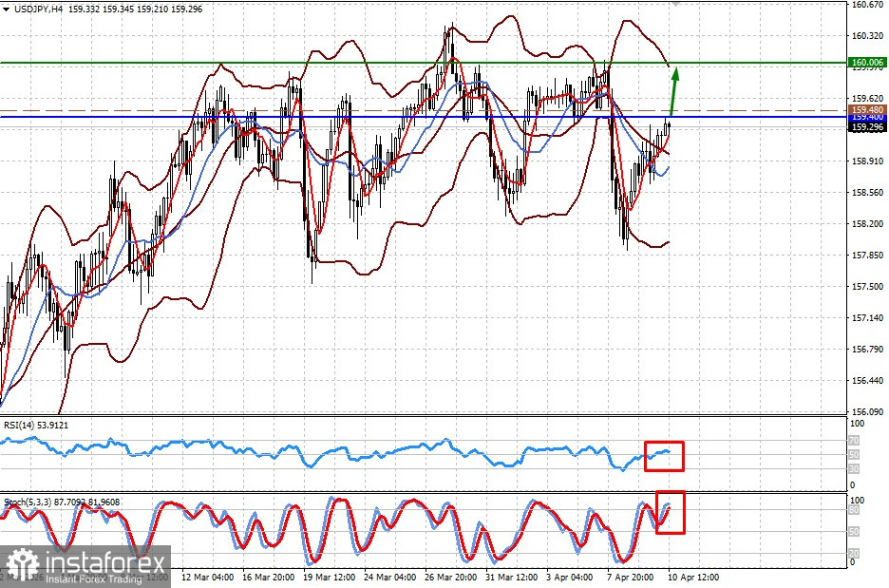Select the green horizontal line at 160.006
Screen dimensions: 889x588
[x=424, y=63]
